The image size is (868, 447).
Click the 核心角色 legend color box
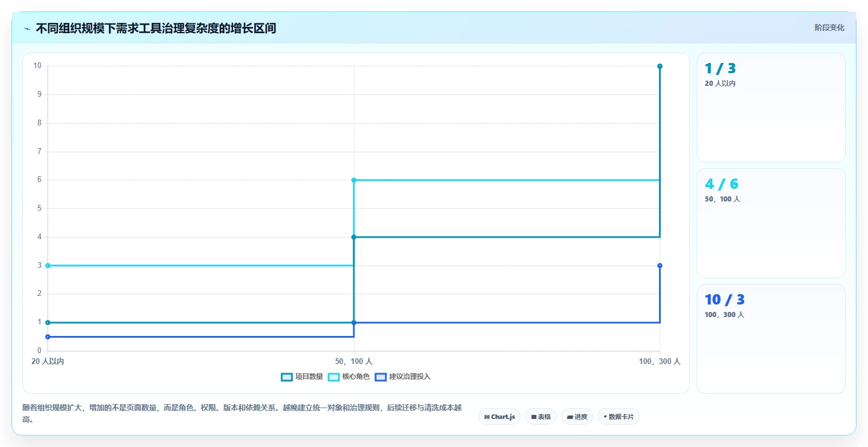coord(334,377)
